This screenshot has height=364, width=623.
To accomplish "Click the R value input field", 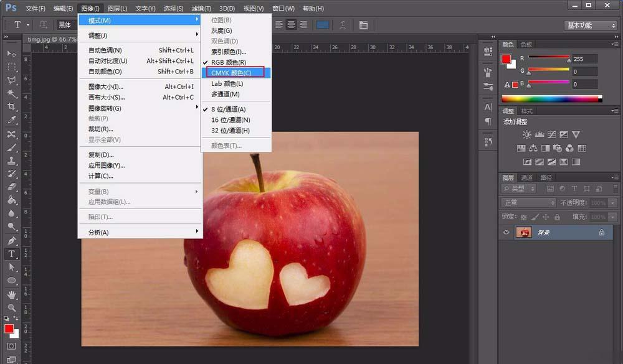I will coord(584,58).
